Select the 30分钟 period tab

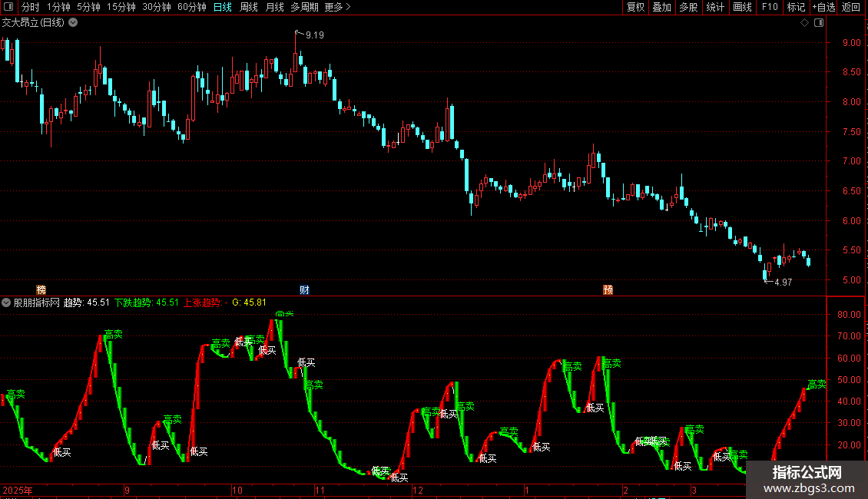[x=157, y=7]
